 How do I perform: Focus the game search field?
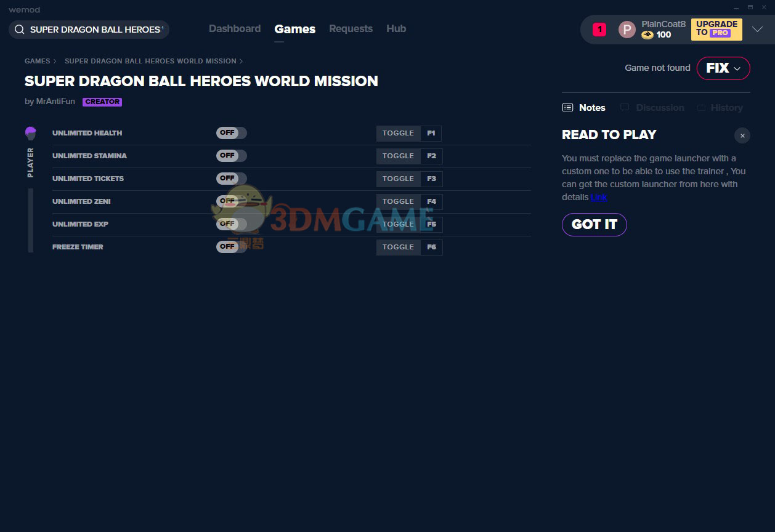click(89, 30)
